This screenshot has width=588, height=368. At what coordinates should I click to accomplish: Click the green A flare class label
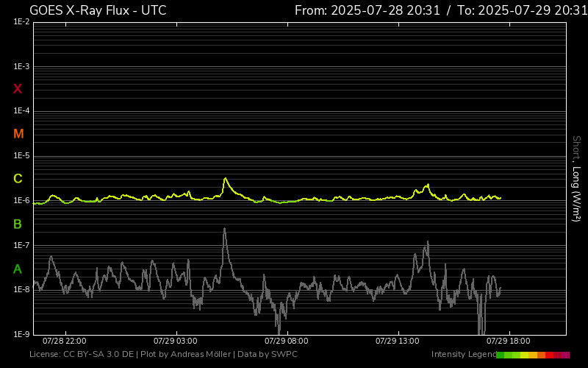[18, 269]
